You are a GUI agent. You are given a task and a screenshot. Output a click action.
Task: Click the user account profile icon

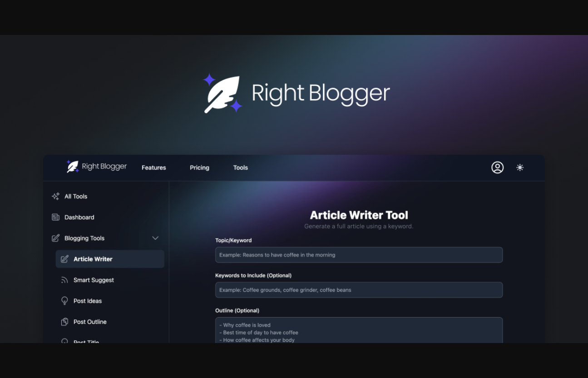(x=497, y=168)
